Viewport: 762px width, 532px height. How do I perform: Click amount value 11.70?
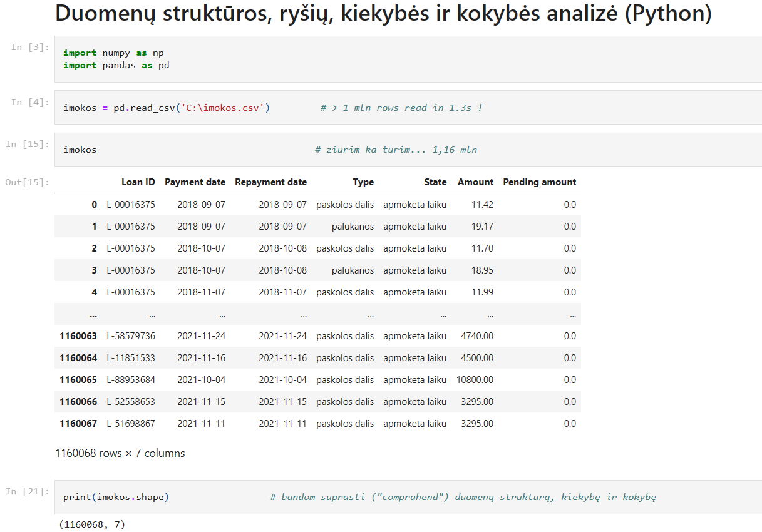[482, 248]
